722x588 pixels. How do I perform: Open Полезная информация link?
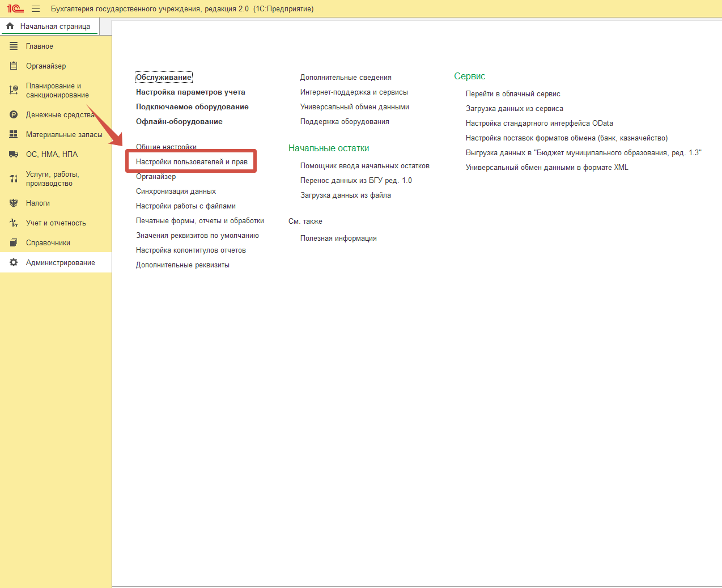click(338, 238)
